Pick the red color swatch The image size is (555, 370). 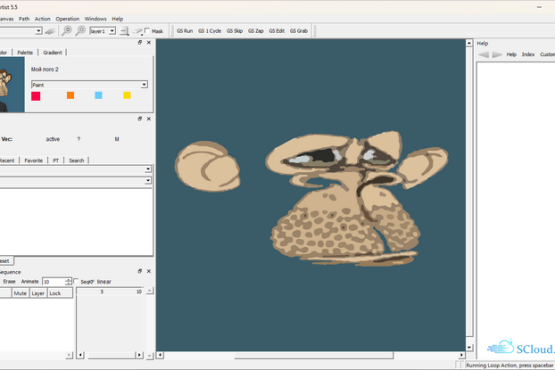click(36, 96)
